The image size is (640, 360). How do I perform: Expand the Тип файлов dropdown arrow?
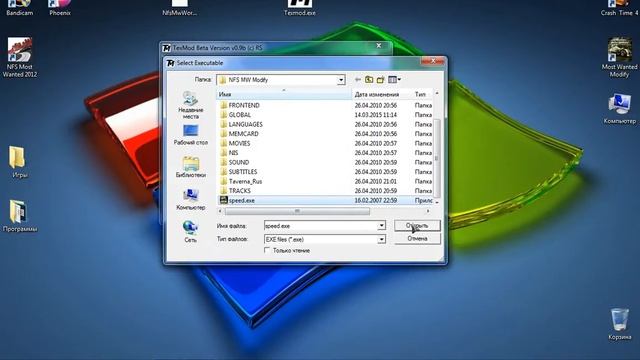pos(381,239)
